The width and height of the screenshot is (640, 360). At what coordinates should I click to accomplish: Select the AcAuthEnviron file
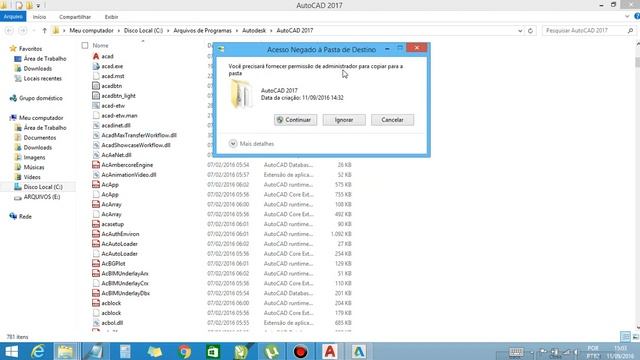[120, 234]
